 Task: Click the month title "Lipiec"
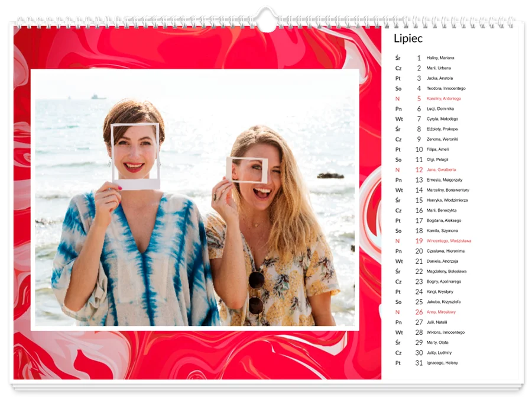tap(408, 38)
